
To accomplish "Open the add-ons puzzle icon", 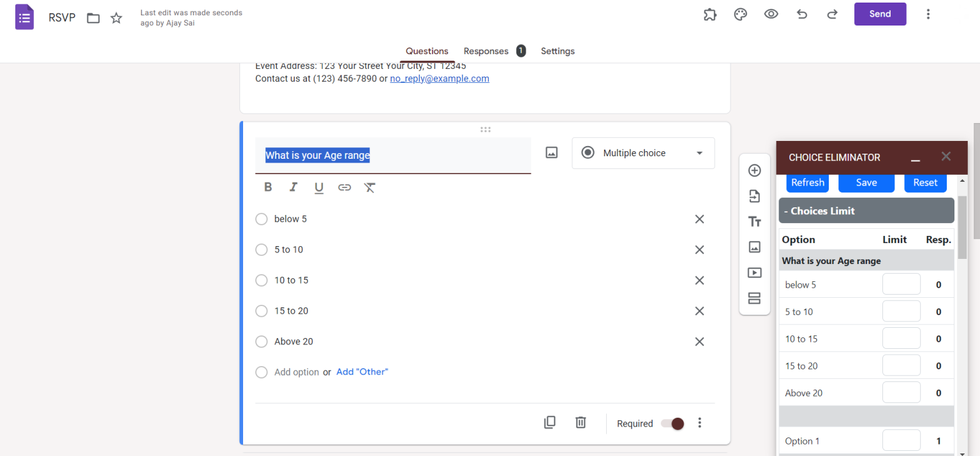I will pyautogui.click(x=709, y=14).
